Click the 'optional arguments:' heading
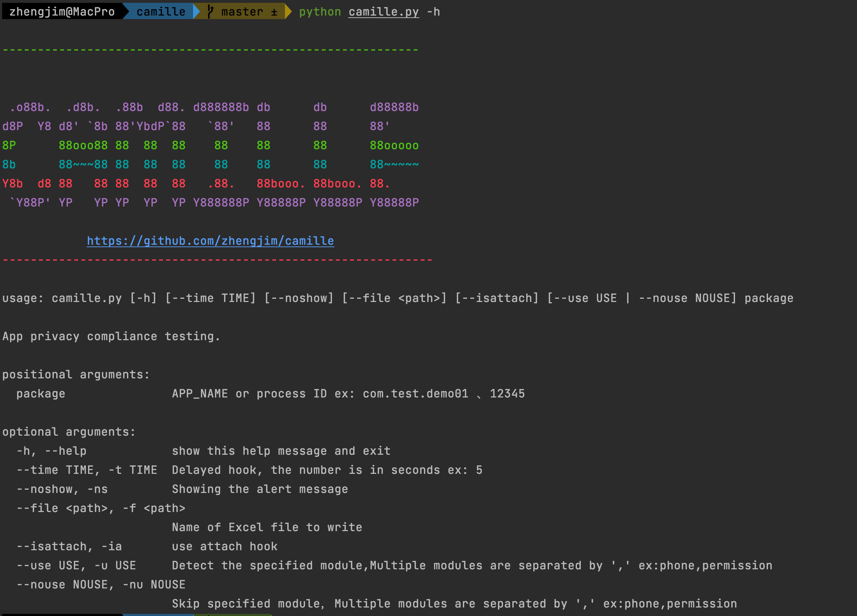This screenshot has height=616, width=857. pyautogui.click(x=69, y=431)
